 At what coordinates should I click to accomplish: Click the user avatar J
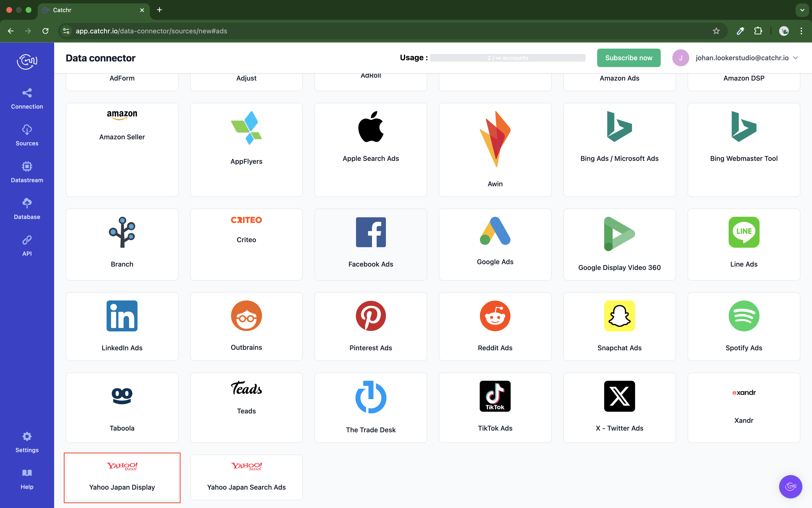[x=681, y=58]
